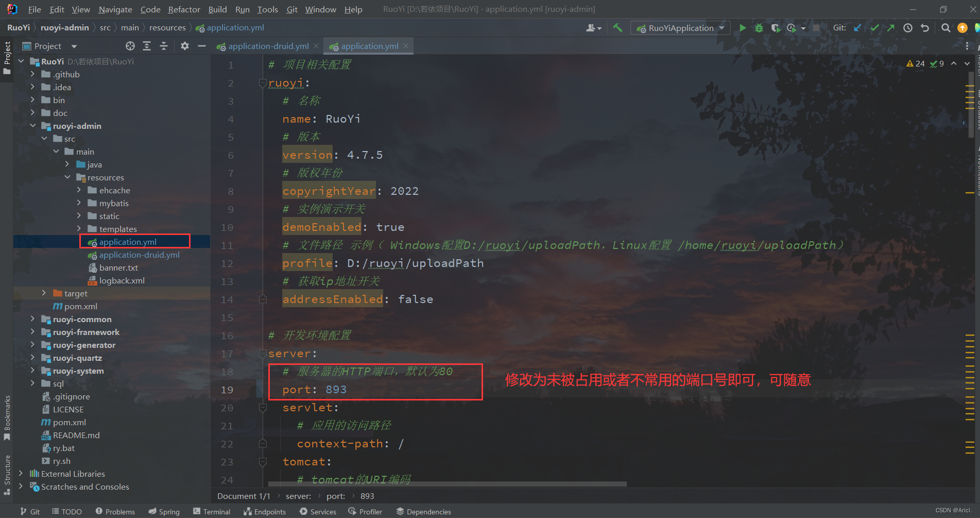Open the Endpoints tool window

[x=265, y=512]
